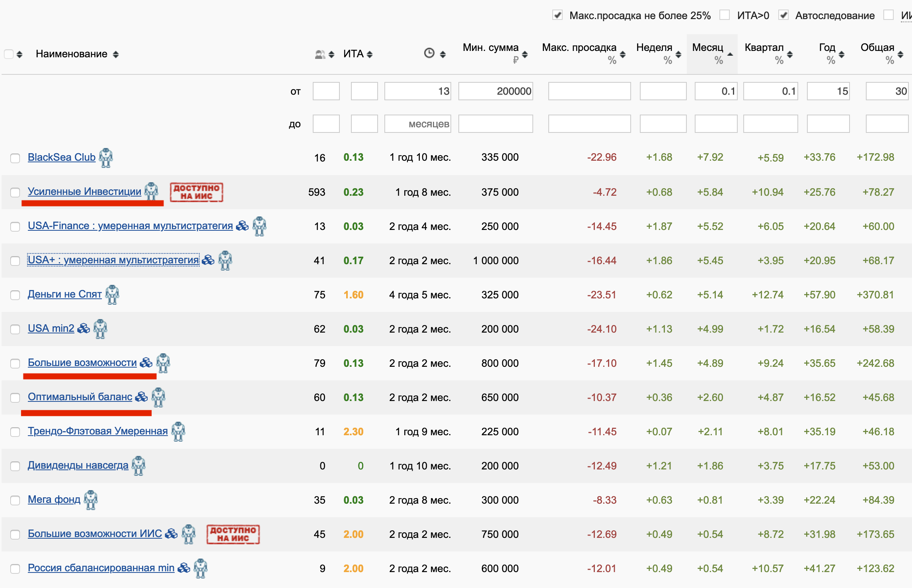Click the Общая % column header label
Screen dimensions: 912x588
click(x=877, y=54)
